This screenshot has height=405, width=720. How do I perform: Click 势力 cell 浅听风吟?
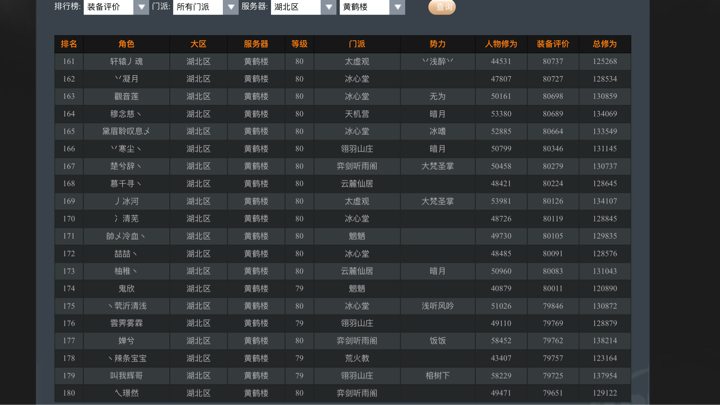click(438, 306)
